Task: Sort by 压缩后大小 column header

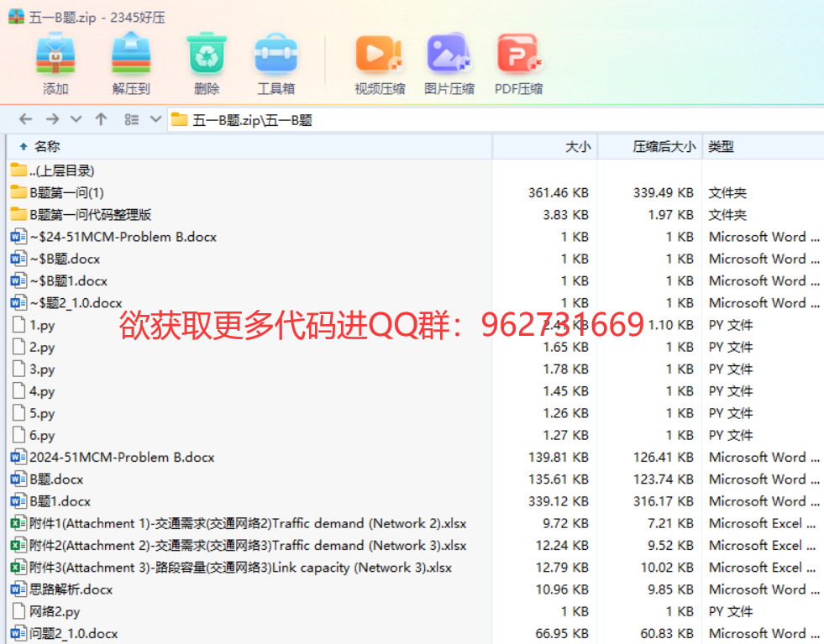Action: click(664, 147)
